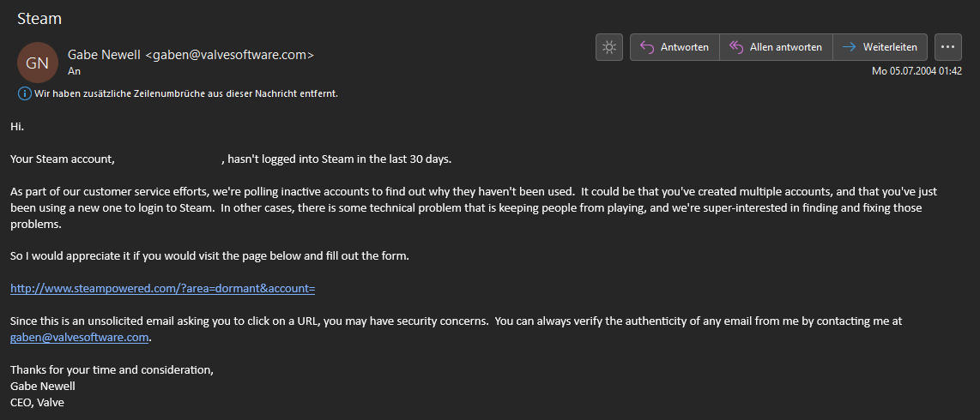
Task: Click the Mo 05.07.2004 01:42 timestamp
Action: point(916,71)
